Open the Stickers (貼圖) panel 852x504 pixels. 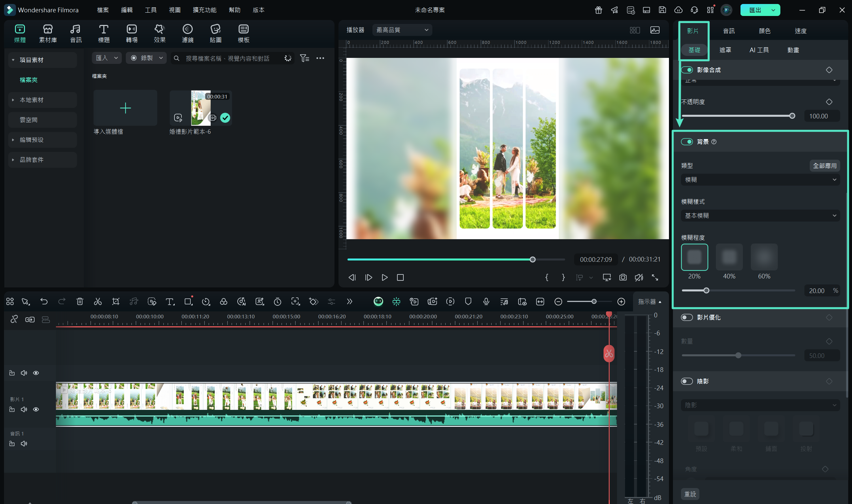(215, 33)
